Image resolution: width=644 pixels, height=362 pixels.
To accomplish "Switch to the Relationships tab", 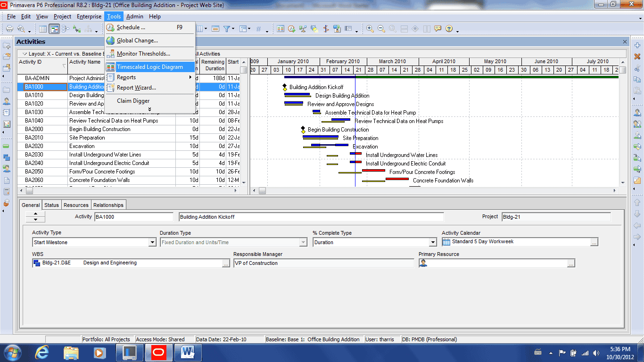I will click(x=108, y=205).
